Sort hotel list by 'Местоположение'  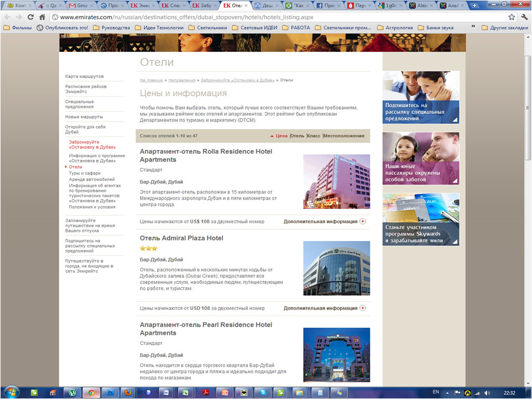pyautogui.click(x=344, y=136)
